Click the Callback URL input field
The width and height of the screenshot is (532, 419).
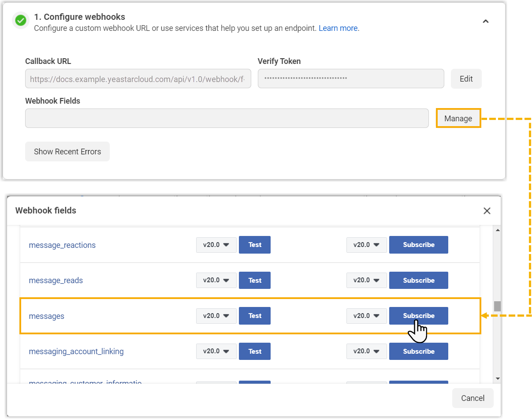click(138, 79)
